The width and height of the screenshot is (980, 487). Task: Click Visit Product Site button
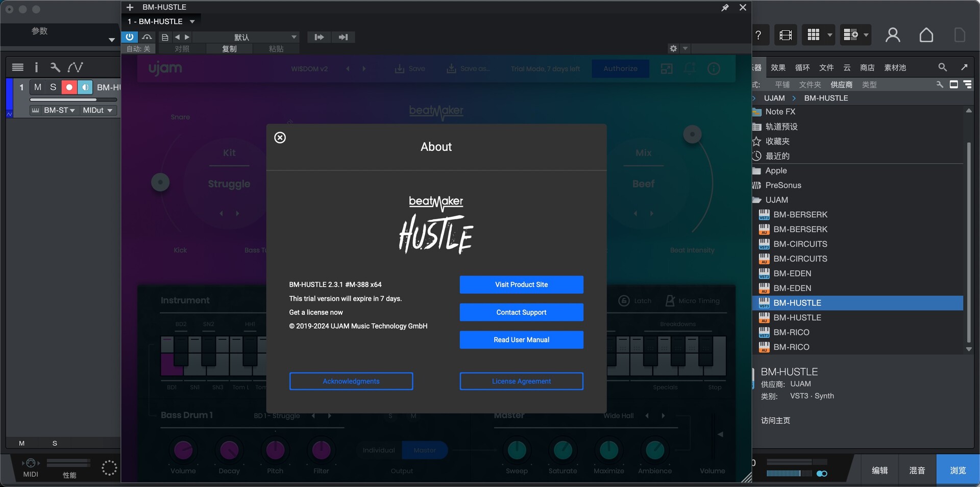[x=521, y=285]
